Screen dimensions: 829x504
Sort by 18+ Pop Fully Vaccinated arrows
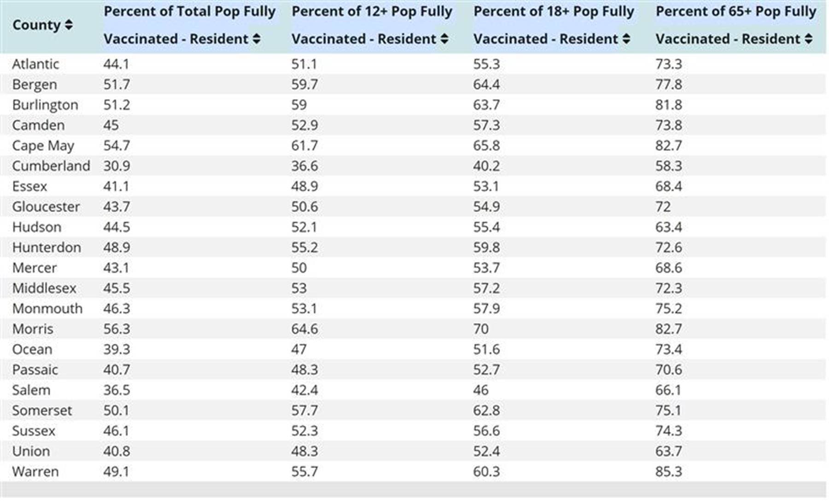(626, 39)
